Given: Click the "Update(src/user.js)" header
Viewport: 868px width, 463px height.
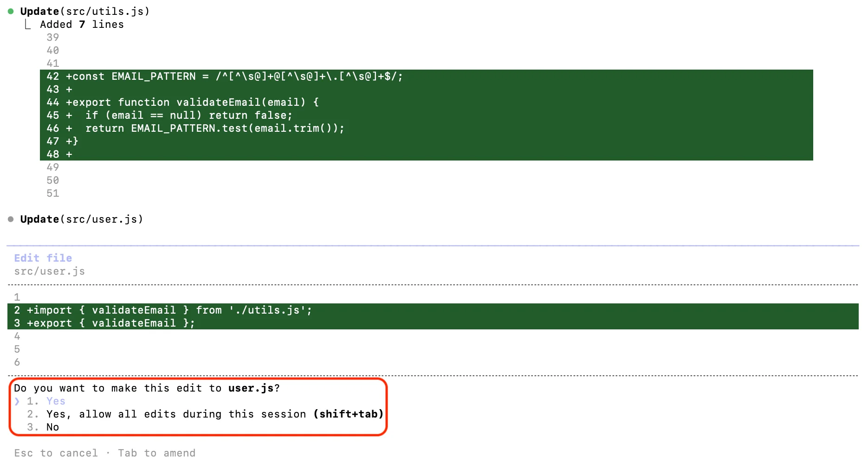Looking at the screenshot, I should coord(81,219).
